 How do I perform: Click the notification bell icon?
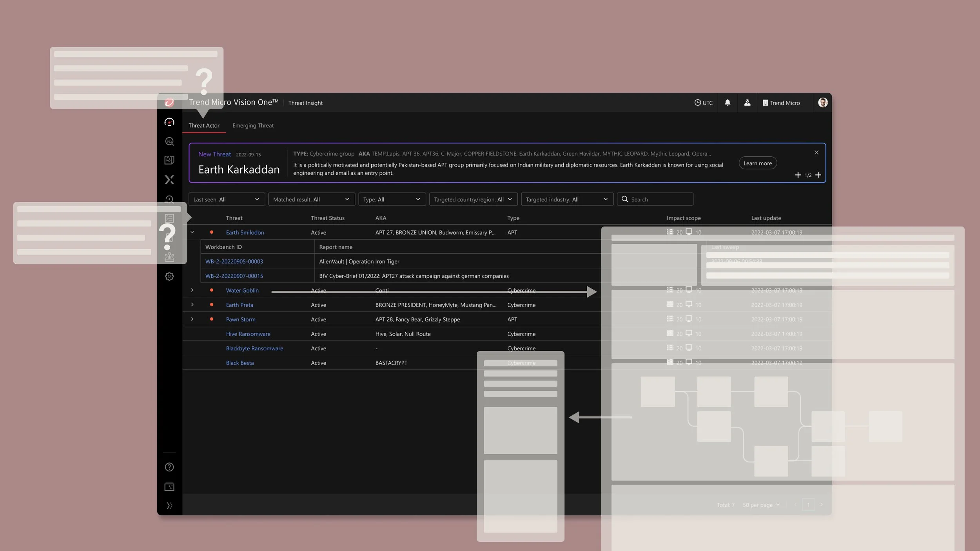pyautogui.click(x=727, y=103)
